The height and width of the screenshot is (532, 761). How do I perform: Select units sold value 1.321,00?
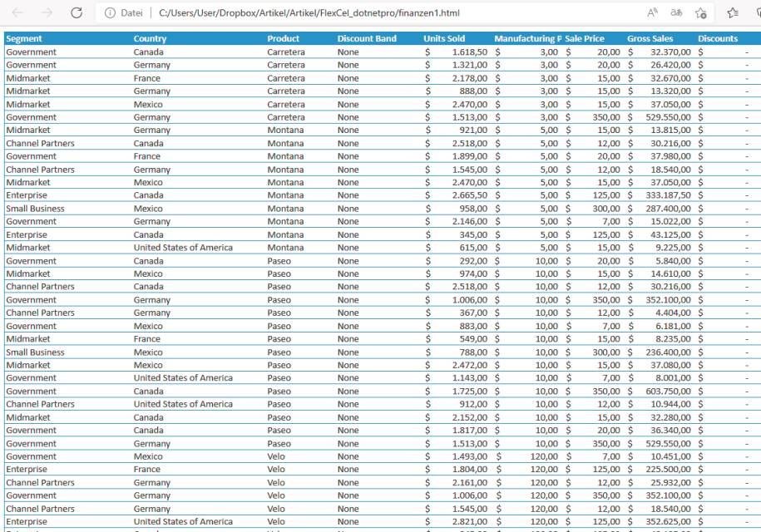pos(470,65)
